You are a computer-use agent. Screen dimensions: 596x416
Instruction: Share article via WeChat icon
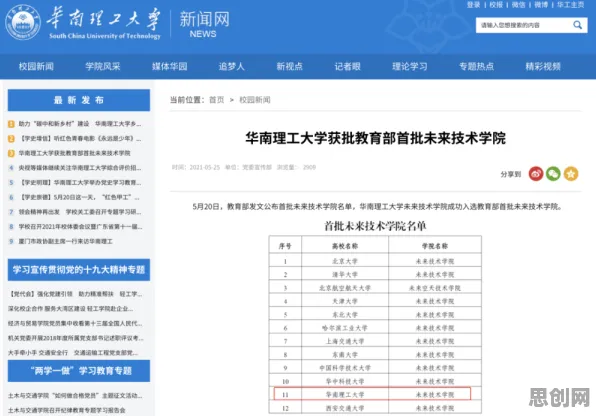tap(553, 174)
